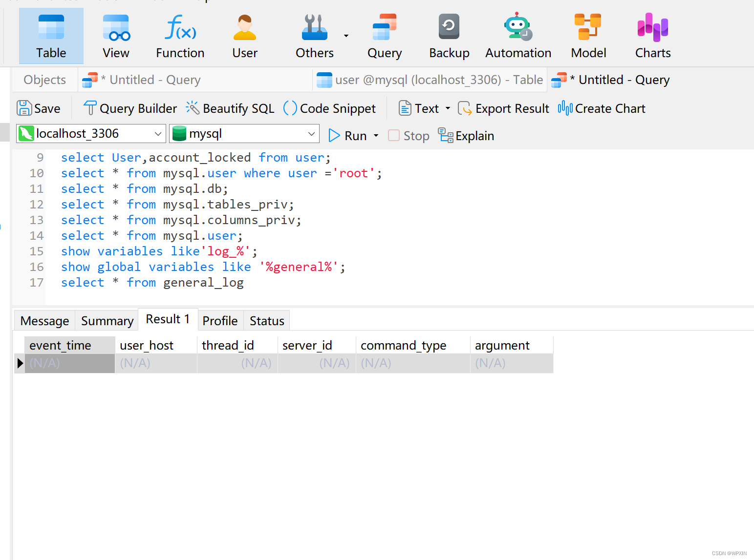Click line 12 mysql.tables_priv query

(x=177, y=205)
